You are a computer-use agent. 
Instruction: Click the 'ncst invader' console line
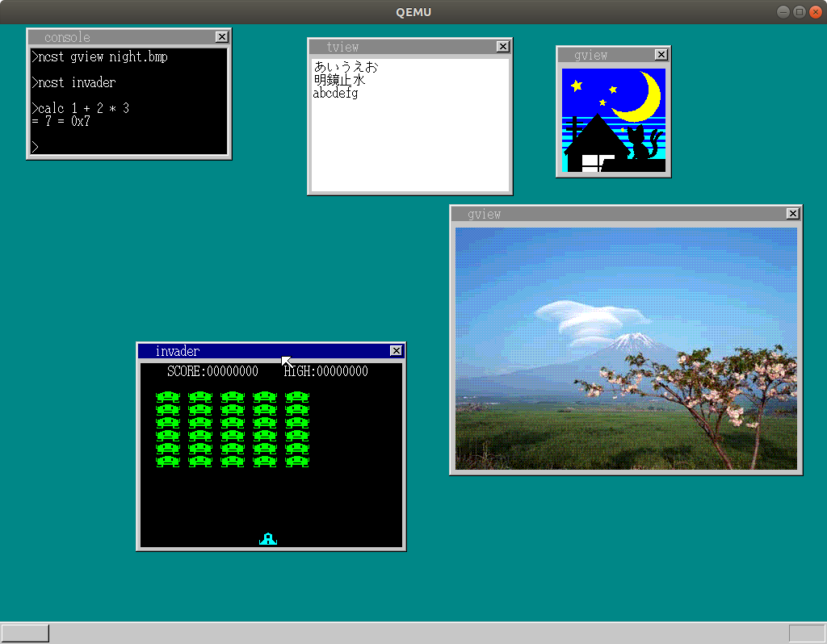[x=73, y=83]
